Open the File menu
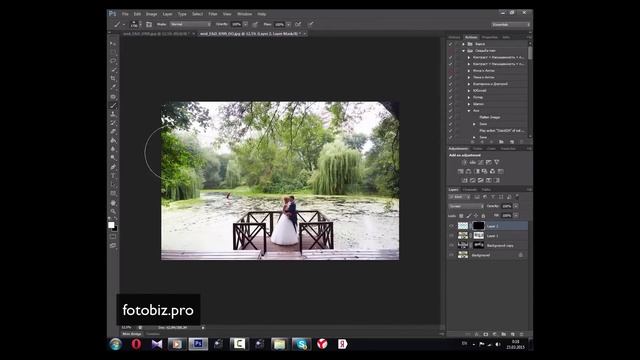 coord(125,14)
